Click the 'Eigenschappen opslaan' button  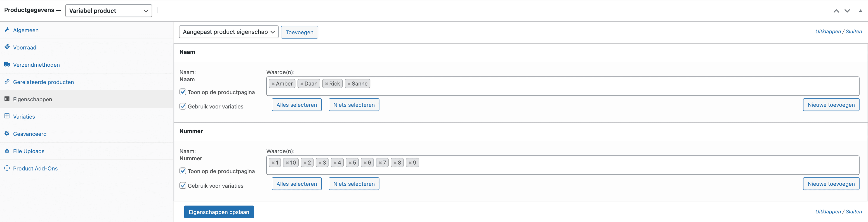219,212
